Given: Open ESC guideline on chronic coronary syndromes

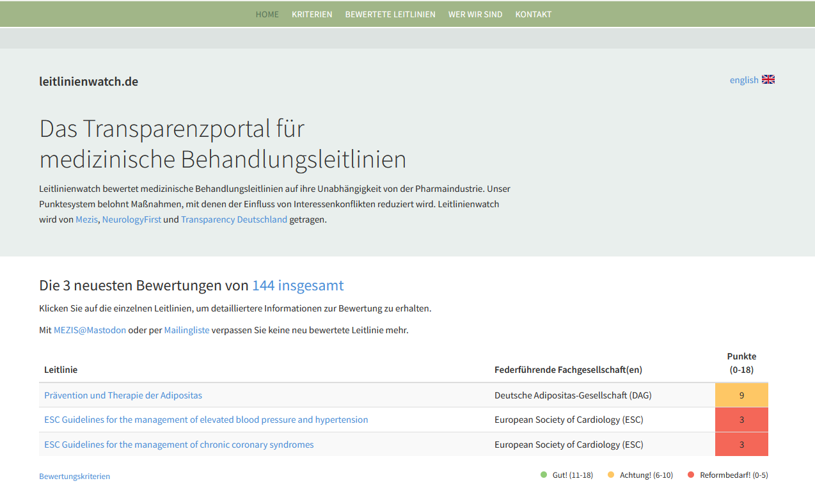Looking at the screenshot, I should click(x=178, y=445).
